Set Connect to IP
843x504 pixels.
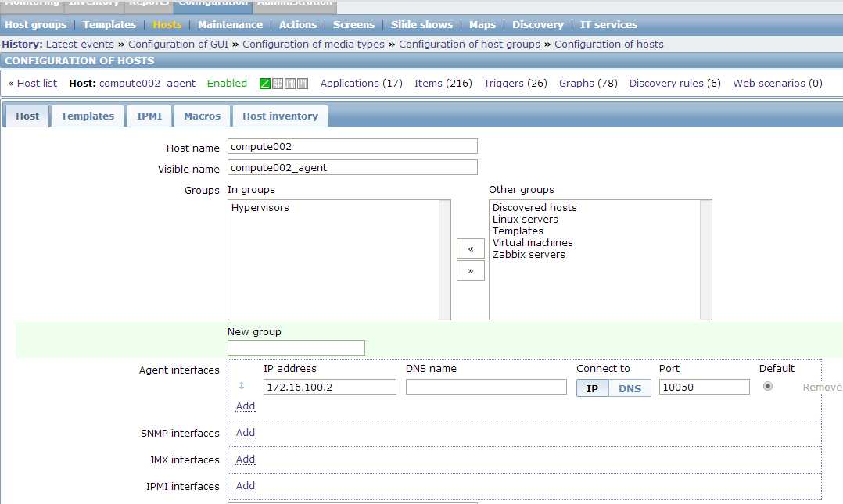[592, 388]
